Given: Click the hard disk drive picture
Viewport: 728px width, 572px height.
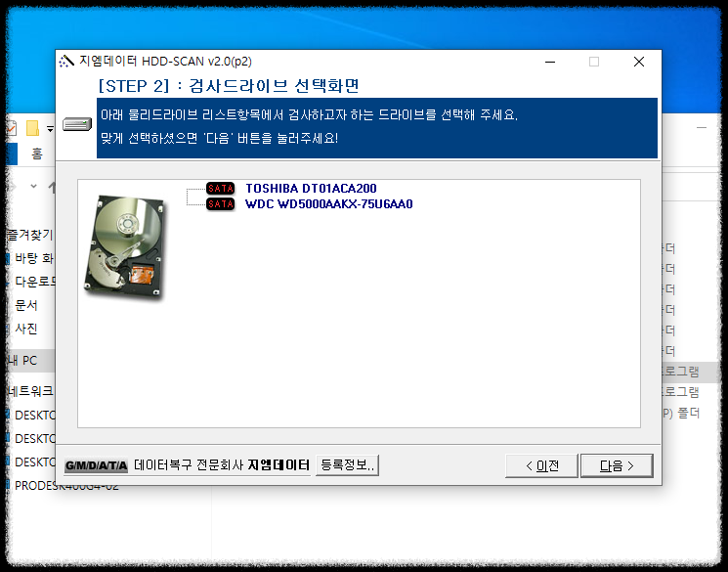Looking at the screenshot, I should point(125,246).
